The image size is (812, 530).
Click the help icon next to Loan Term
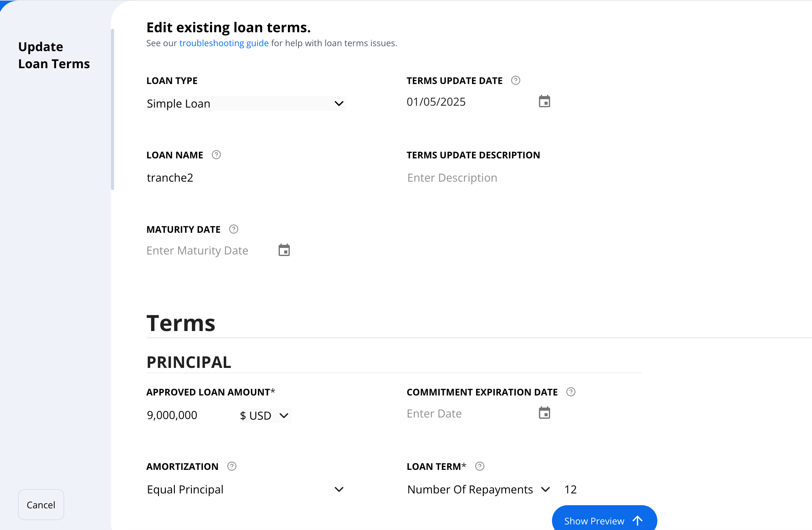pyautogui.click(x=480, y=466)
